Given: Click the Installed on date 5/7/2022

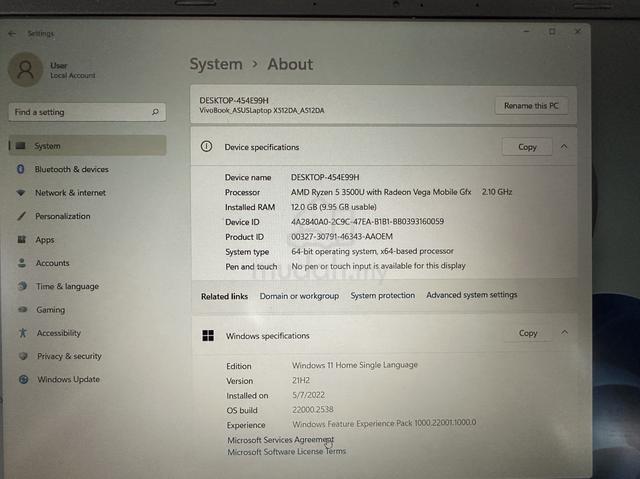Looking at the screenshot, I should pyautogui.click(x=309, y=395).
